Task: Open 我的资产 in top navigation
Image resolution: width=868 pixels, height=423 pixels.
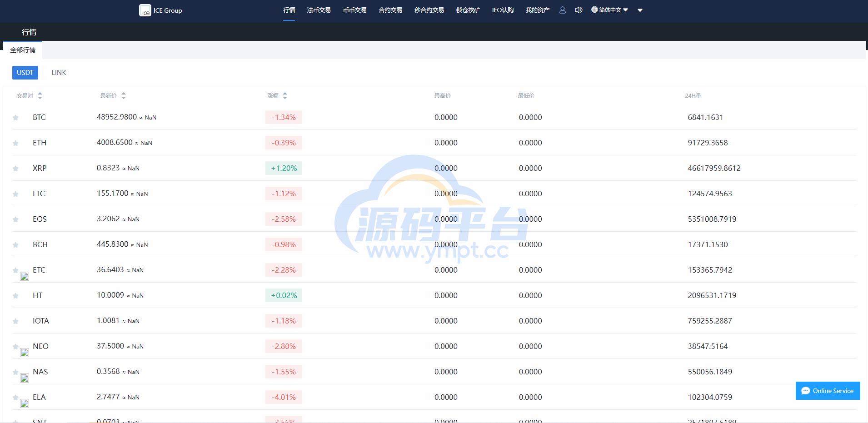Action: (x=537, y=10)
